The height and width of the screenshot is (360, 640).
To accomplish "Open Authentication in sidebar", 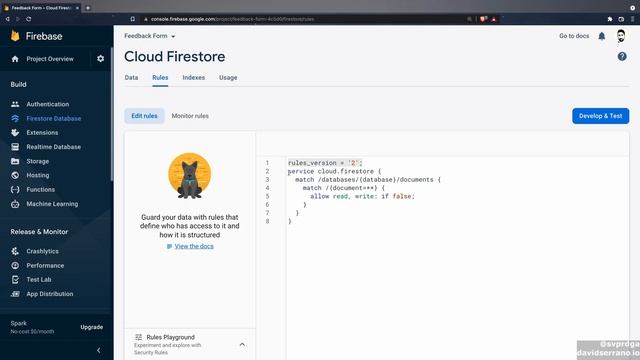I will 48,104.
